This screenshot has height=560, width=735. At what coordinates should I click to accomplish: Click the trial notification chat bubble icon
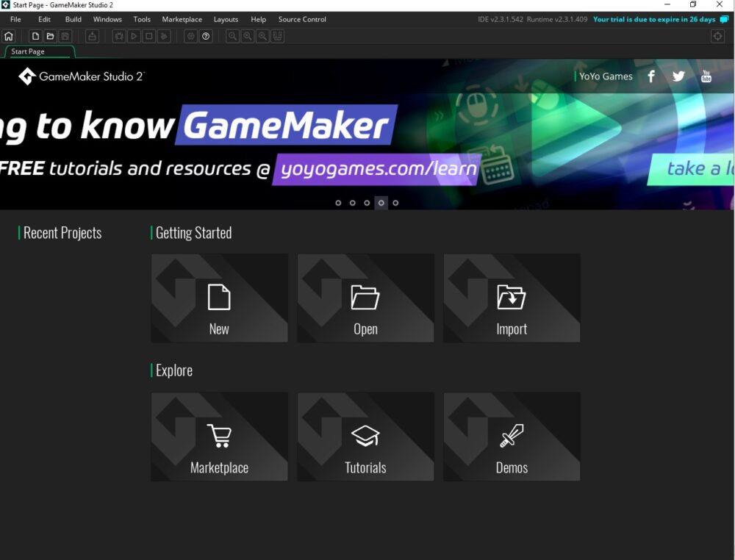click(724, 19)
